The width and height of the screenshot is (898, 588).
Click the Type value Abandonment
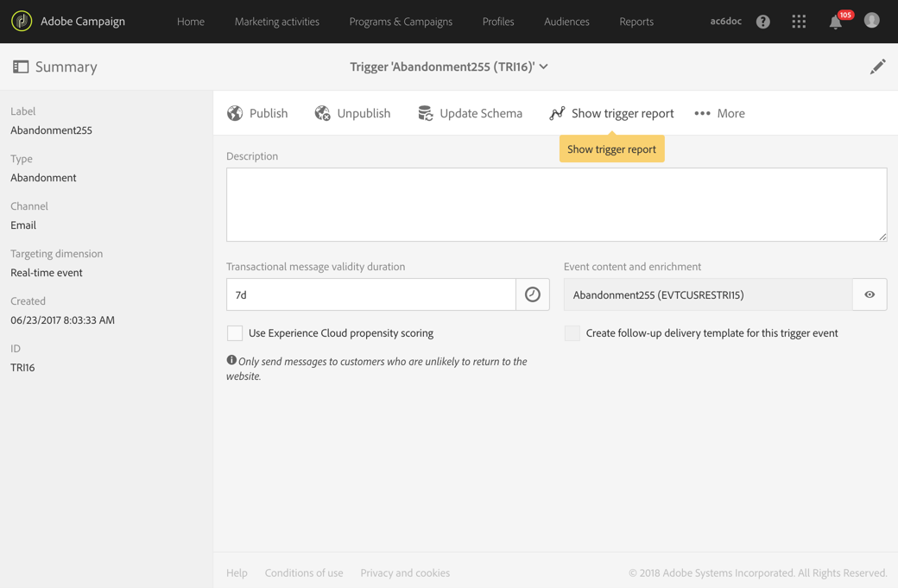tap(43, 178)
